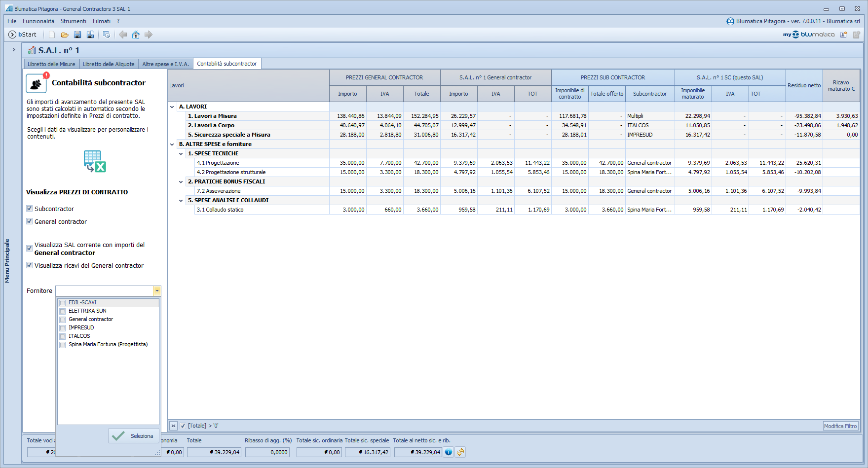Screen dimensions: 868x468
Task: Click the user profile card icon
Action: pos(844,35)
